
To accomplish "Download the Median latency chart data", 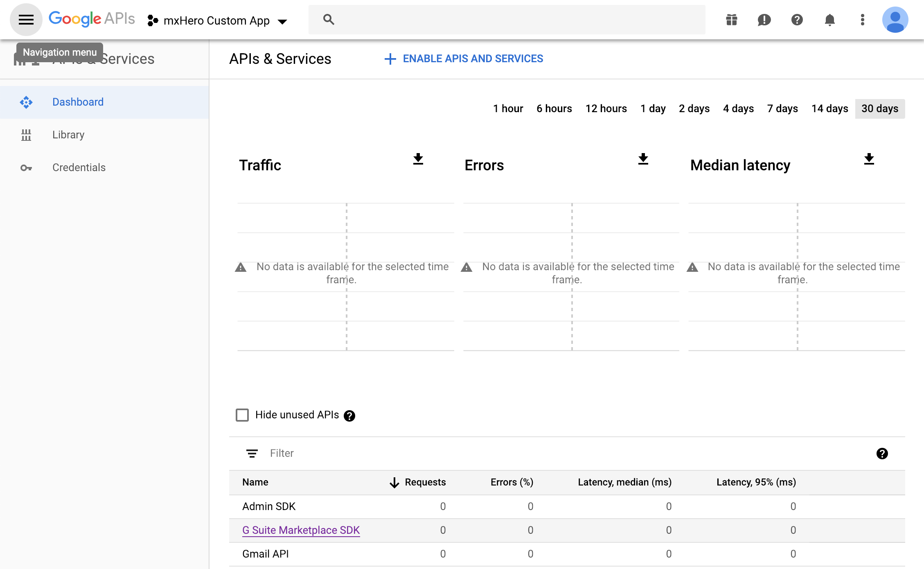I will pyautogui.click(x=869, y=159).
